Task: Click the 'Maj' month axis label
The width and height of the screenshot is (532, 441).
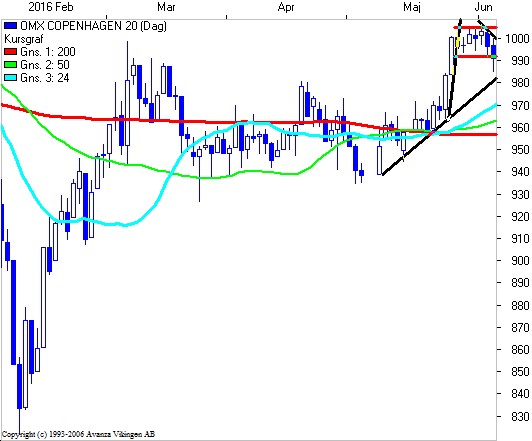Action: coord(412,7)
